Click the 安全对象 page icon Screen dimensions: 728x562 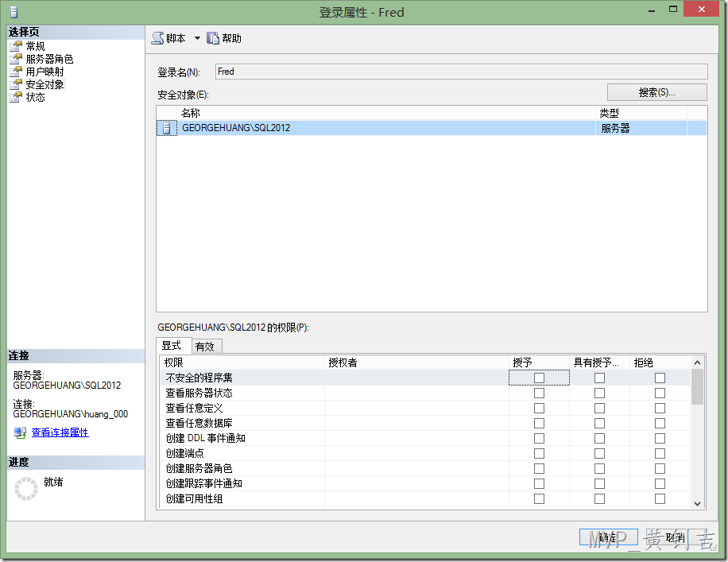(16, 84)
